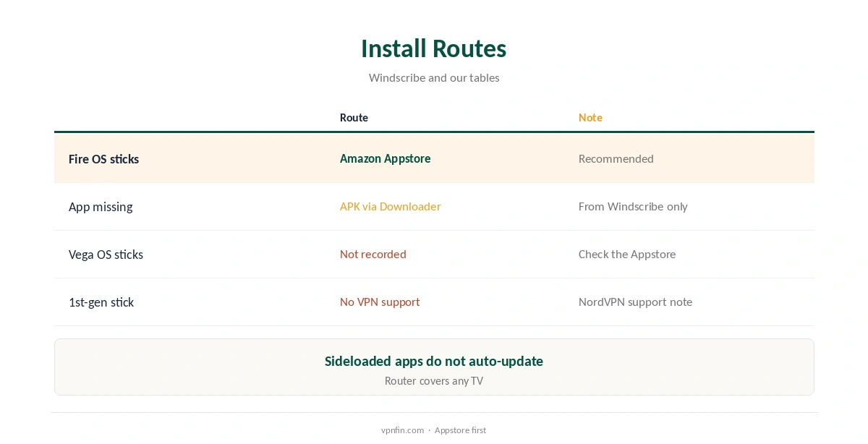Click the "Check the Appstore" note

(x=627, y=254)
